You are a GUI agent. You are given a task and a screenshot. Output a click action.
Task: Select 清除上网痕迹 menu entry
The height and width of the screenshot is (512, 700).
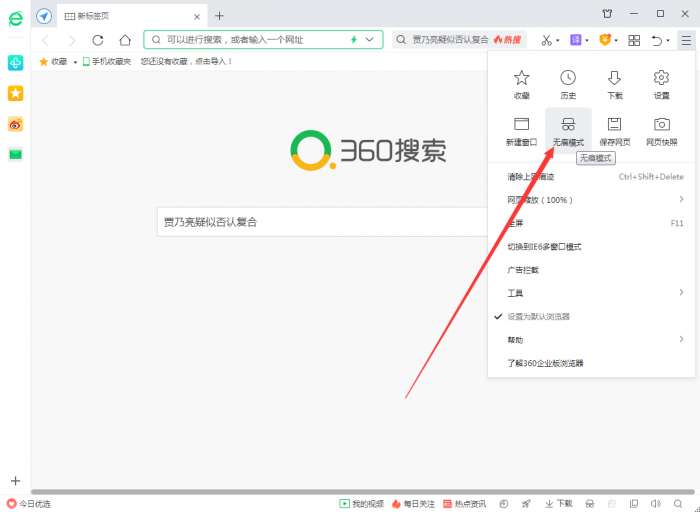click(x=592, y=177)
